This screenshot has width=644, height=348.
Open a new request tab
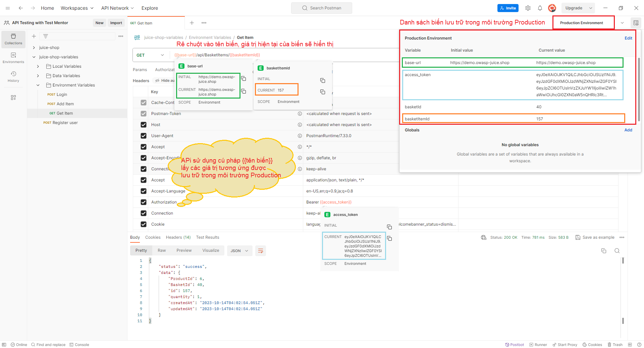(x=192, y=23)
